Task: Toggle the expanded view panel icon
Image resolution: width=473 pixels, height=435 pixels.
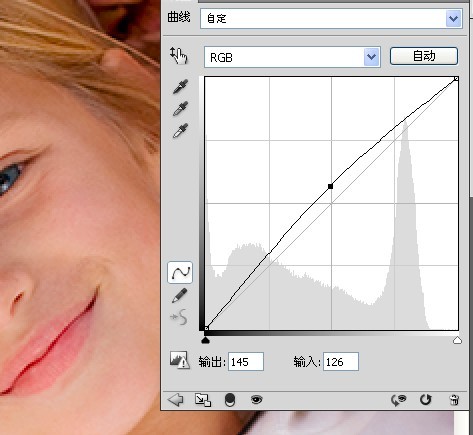Action: [x=203, y=400]
